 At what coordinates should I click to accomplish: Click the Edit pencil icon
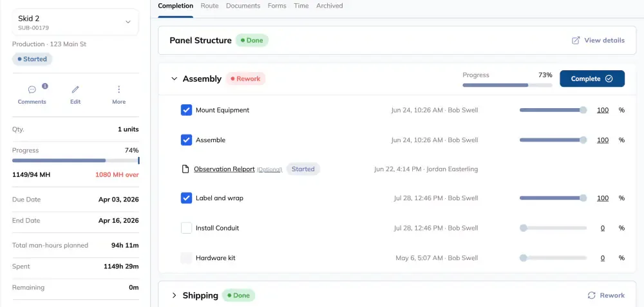(x=75, y=89)
